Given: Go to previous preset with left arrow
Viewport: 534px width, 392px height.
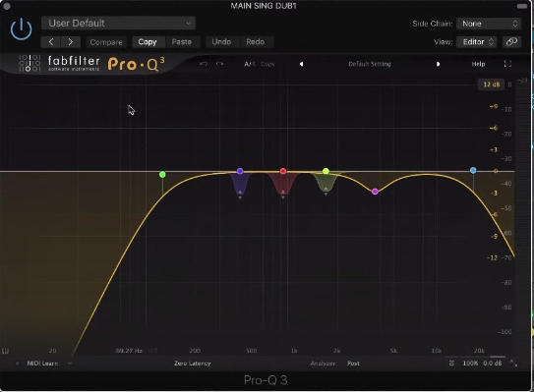Looking at the screenshot, I should 51,42.
